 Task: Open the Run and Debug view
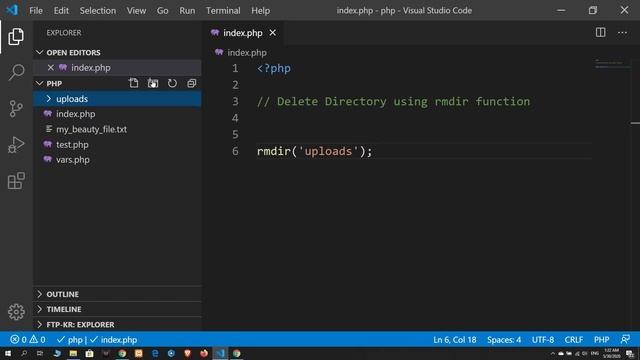point(16,144)
